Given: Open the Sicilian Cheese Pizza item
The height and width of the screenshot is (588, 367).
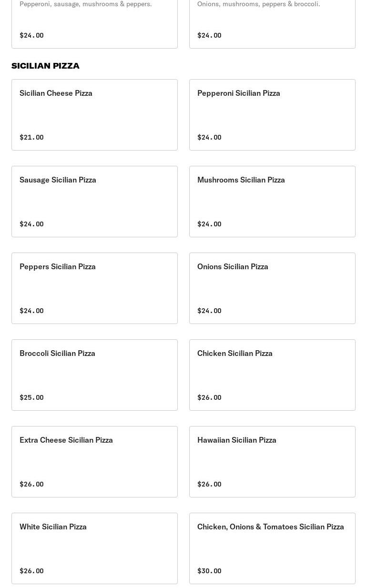Looking at the screenshot, I should point(94,115).
